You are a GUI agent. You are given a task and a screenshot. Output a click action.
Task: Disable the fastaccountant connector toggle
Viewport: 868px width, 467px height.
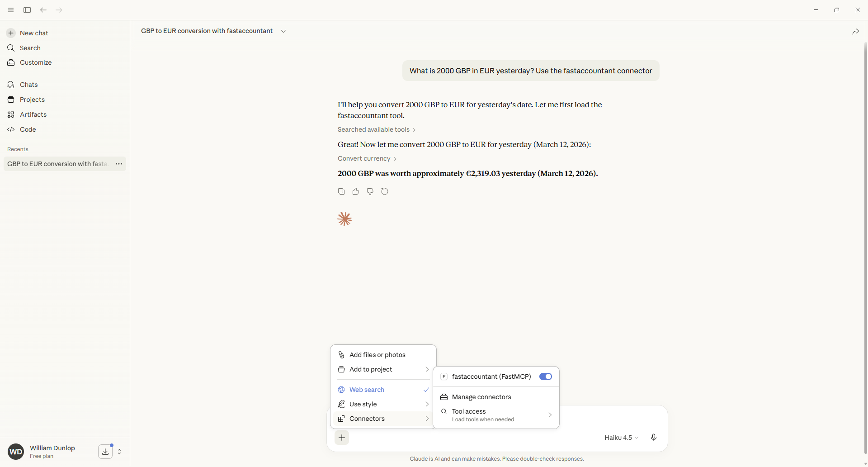click(545, 376)
